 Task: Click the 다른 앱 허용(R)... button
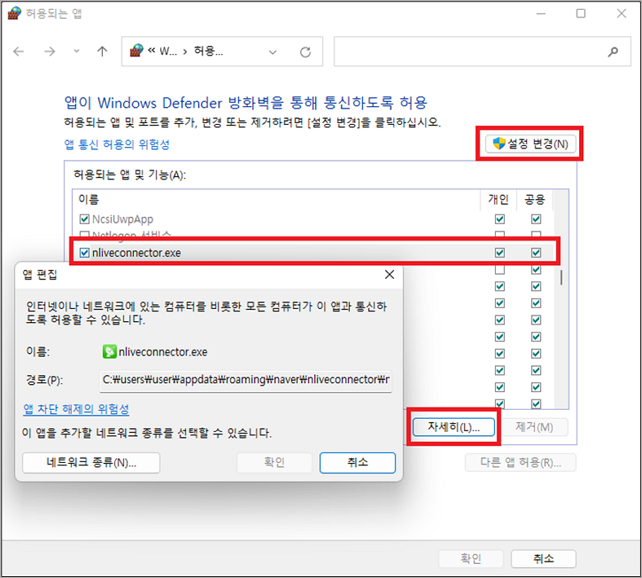pos(520,463)
